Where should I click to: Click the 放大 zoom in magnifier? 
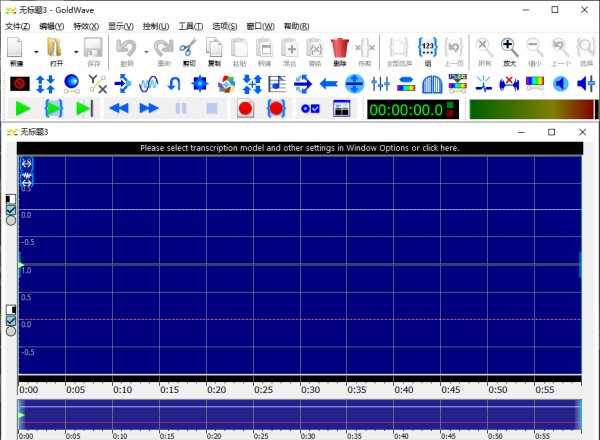click(509, 48)
